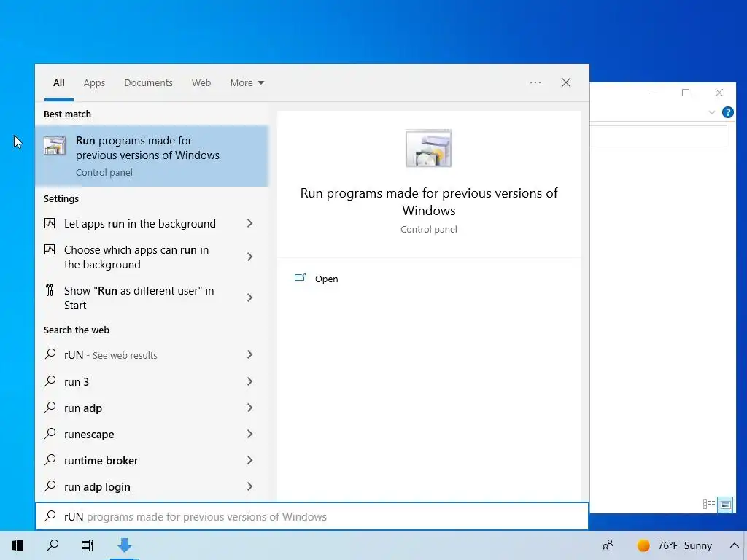
Task: Expand the More dropdown
Action: (x=247, y=83)
